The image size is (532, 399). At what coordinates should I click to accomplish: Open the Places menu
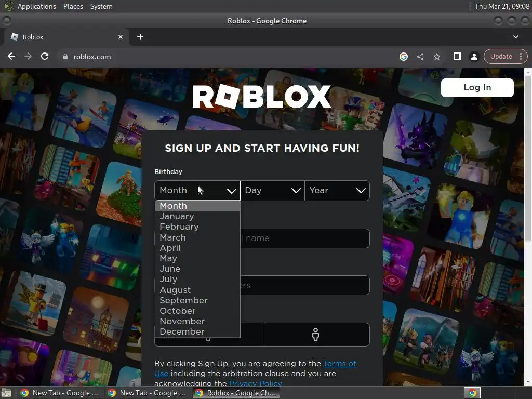pos(73,6)
